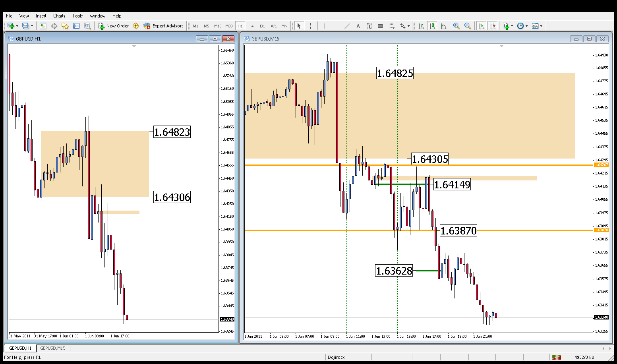Viewport: 617px width, 364px height.
Task: Open the Tools menu
Action: click(77, 16)
